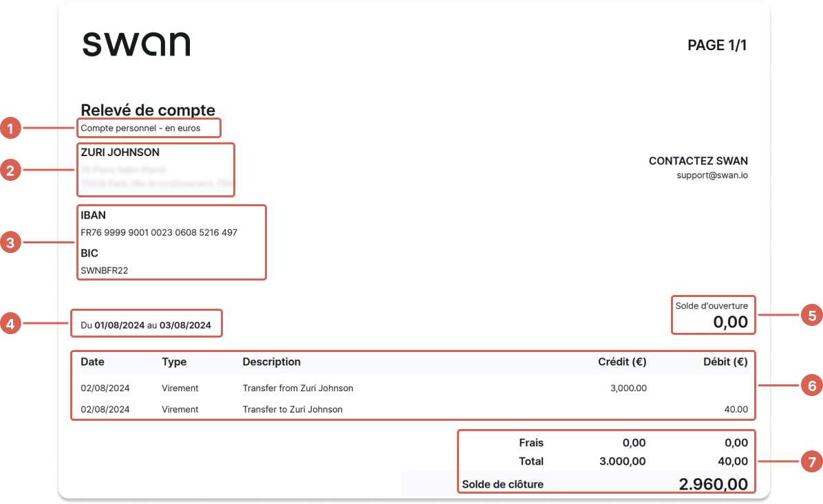Image resolution: width=823 pixels, height=504 pixels.
Task: Select the BIC code SWNBFR22
Action: 105,271
